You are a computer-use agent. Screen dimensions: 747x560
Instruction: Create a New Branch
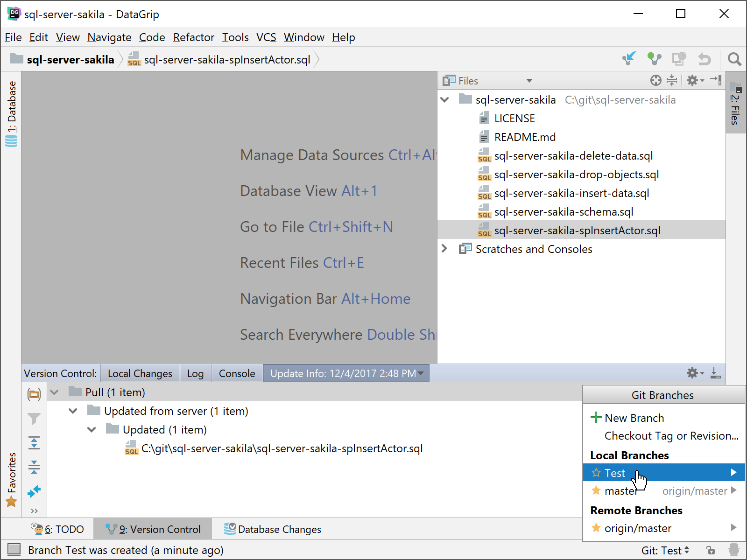pos(663,418)
